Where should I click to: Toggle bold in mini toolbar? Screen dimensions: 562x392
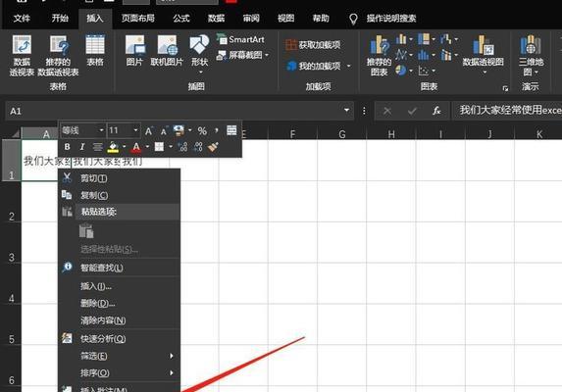tap(67, 147)
